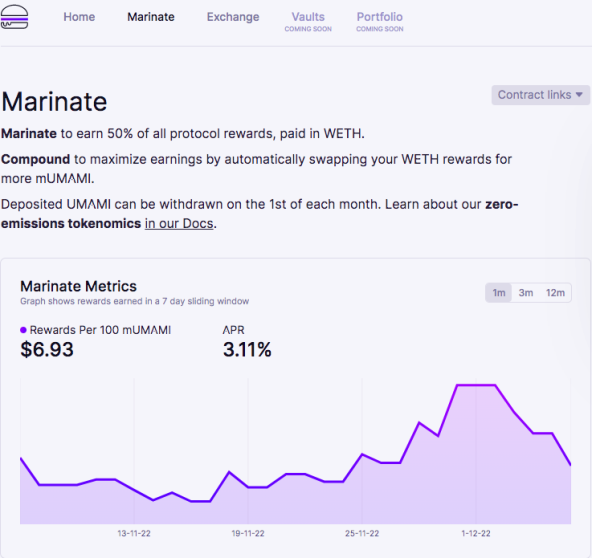Viewport: 592px width, 558px height.
Task: Click the Portfolio coming soon item
Action: tap(380, 22)
